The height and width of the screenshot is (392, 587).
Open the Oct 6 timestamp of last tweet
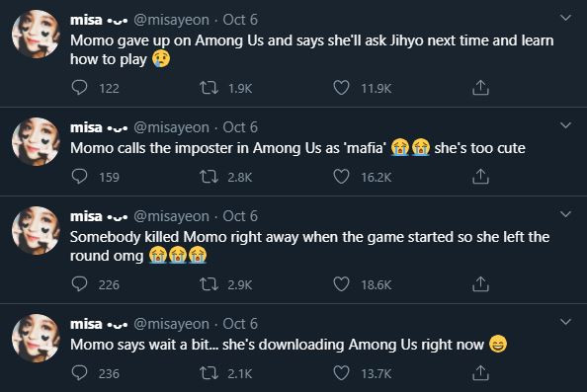240,324
